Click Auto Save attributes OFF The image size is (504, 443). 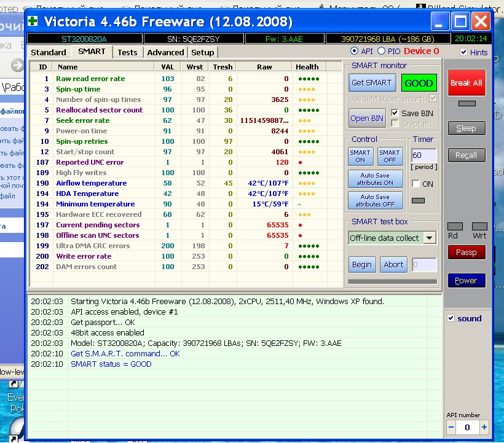click(375, 200)
